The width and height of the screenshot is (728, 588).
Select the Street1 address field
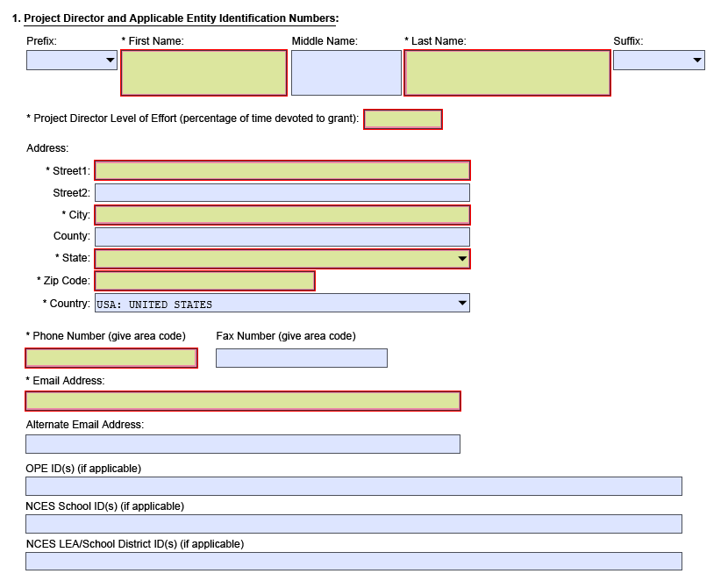click(x=282, y=170)
